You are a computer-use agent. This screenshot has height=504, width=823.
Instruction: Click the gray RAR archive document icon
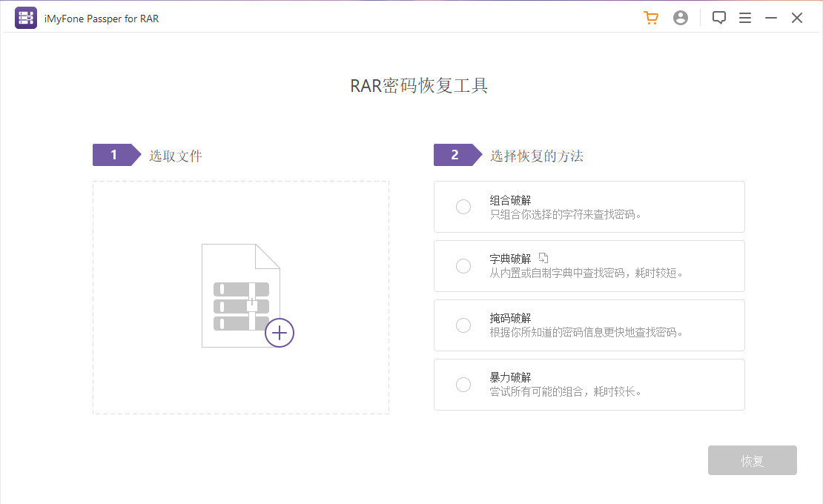239,295
